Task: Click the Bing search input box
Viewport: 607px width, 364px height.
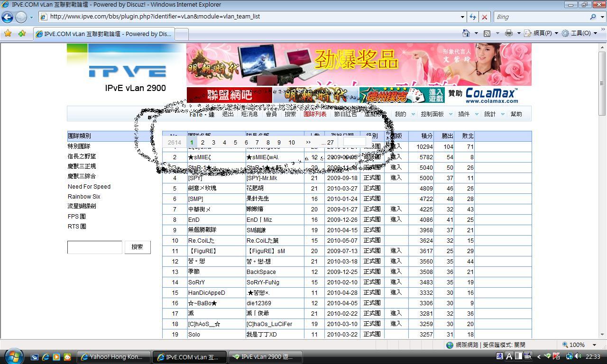Action: point(541,17)
